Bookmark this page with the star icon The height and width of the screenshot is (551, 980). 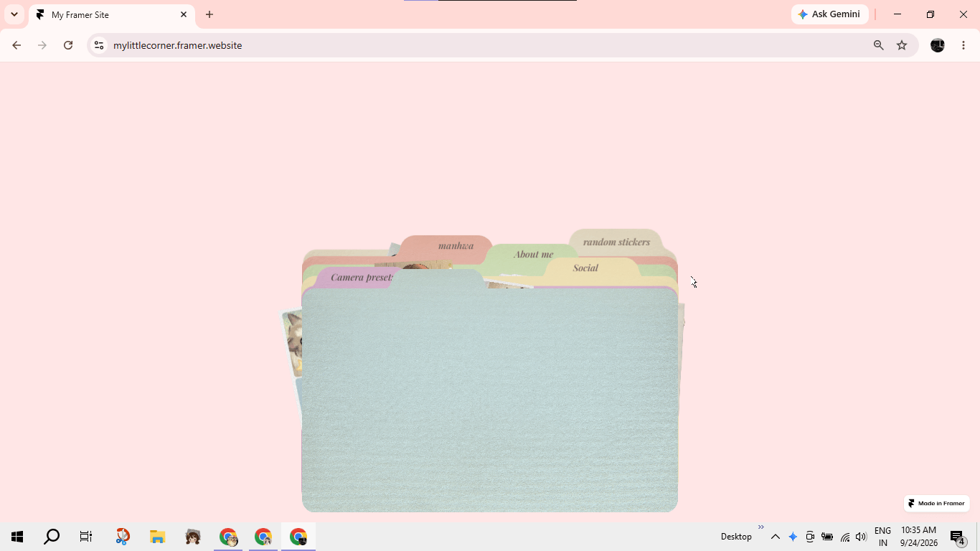coord(902,45)
